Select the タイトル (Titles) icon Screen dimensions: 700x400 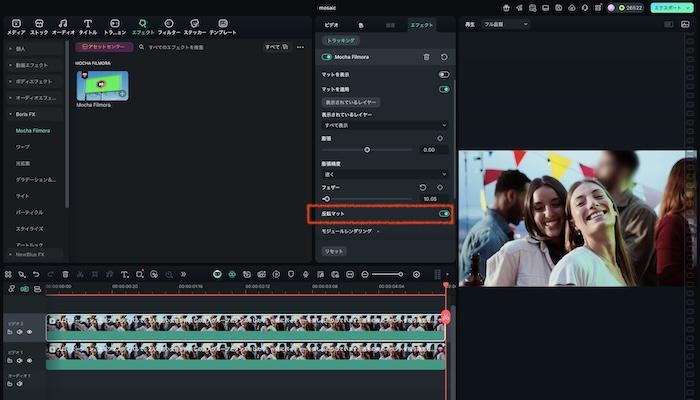[x=88, y=25]
